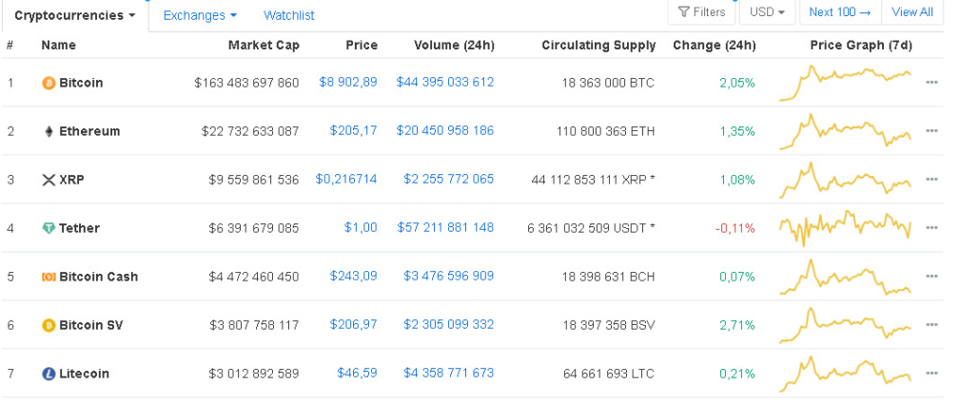The image size is (980, 404).
Task: Click the Litecoin logo icon
Action: (49, 374)
